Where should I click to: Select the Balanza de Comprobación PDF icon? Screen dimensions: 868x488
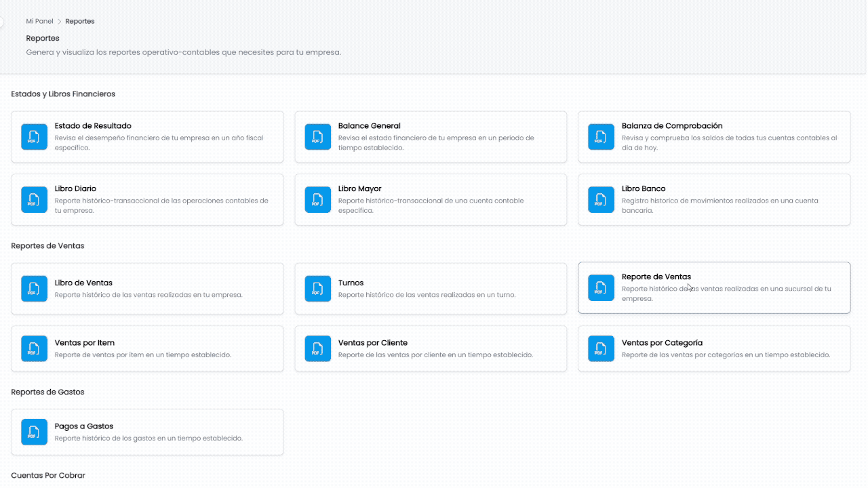[x=601, y=137]
